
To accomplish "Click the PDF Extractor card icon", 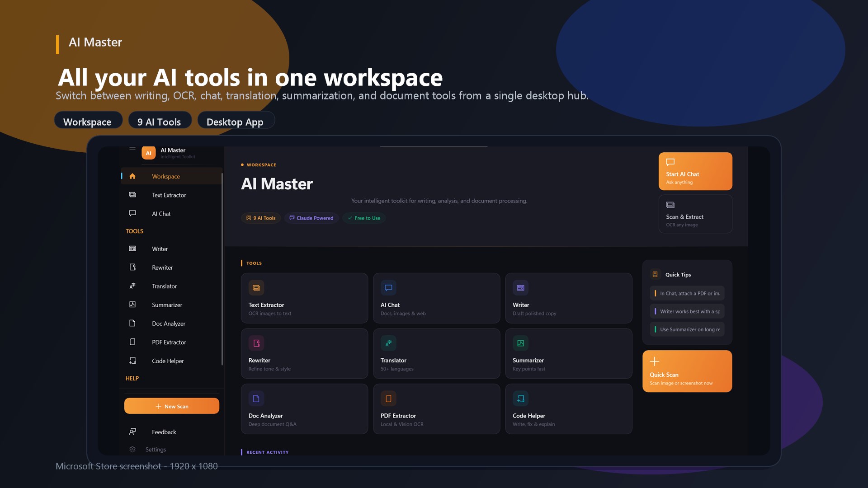I will (x=388, y=399).
